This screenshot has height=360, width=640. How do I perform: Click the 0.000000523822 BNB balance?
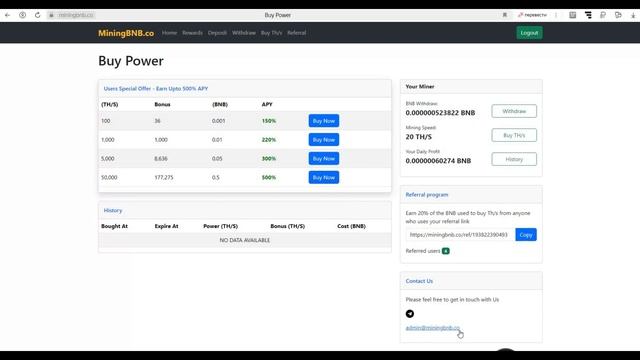coord(440,113)
